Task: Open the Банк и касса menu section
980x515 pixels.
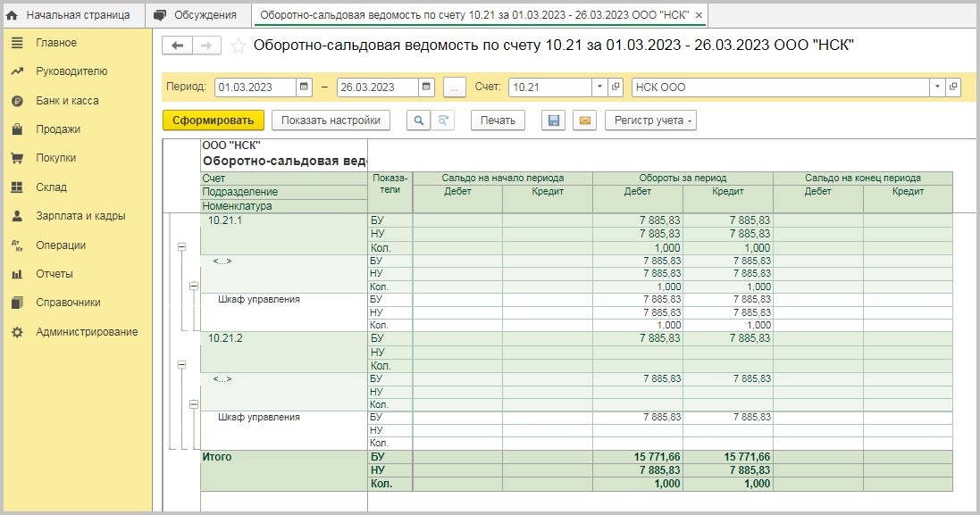Action: click(67, 101)
